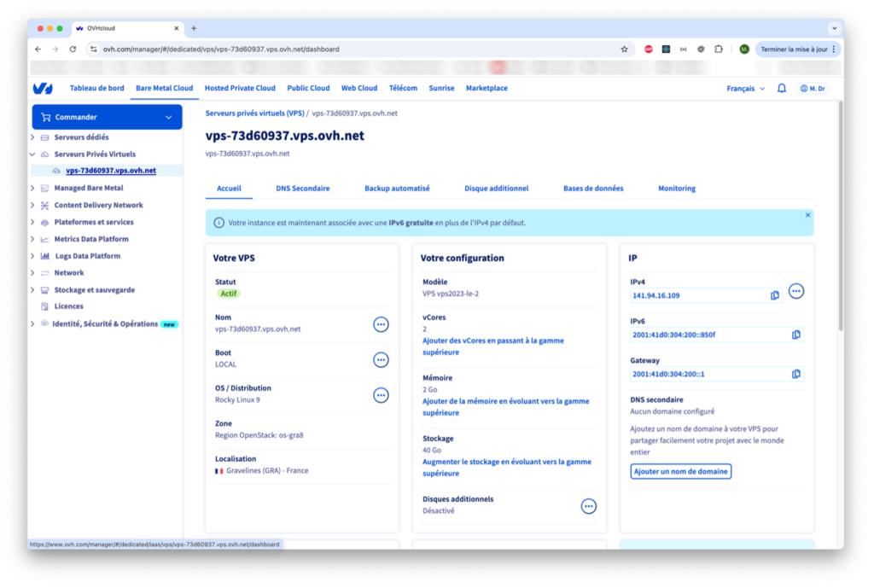Bookmark this page with the star icon
This screenshot has width=874, height=588.
(x=624, y=49)
